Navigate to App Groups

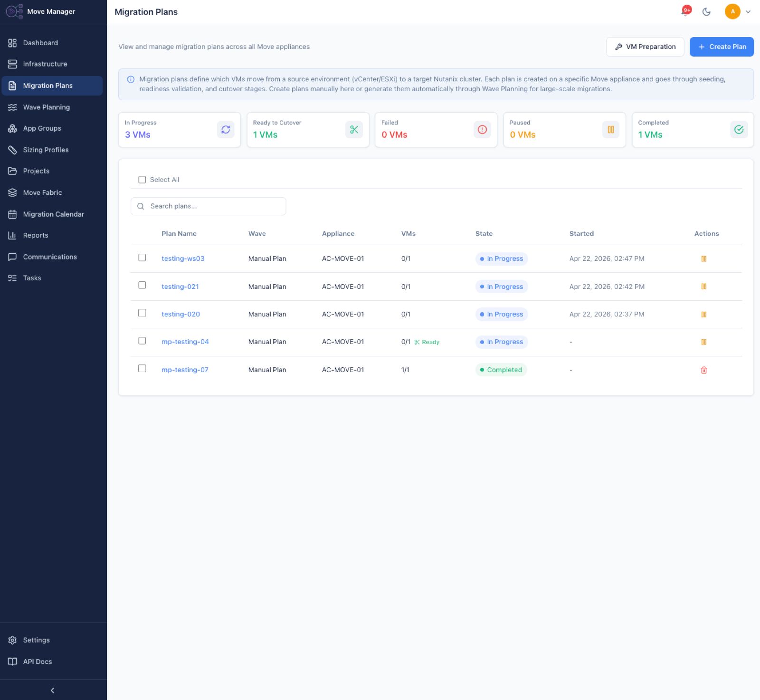(52, 128)
